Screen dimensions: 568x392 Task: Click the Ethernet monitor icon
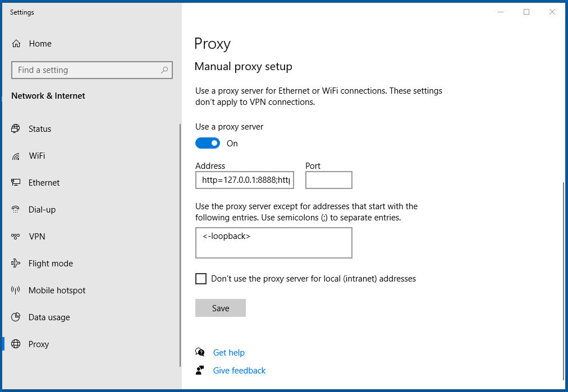tap(16, 182)
